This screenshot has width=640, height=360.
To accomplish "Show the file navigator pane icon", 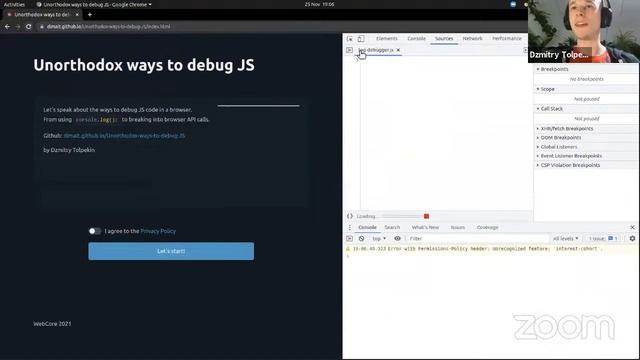I will point(349,50).
